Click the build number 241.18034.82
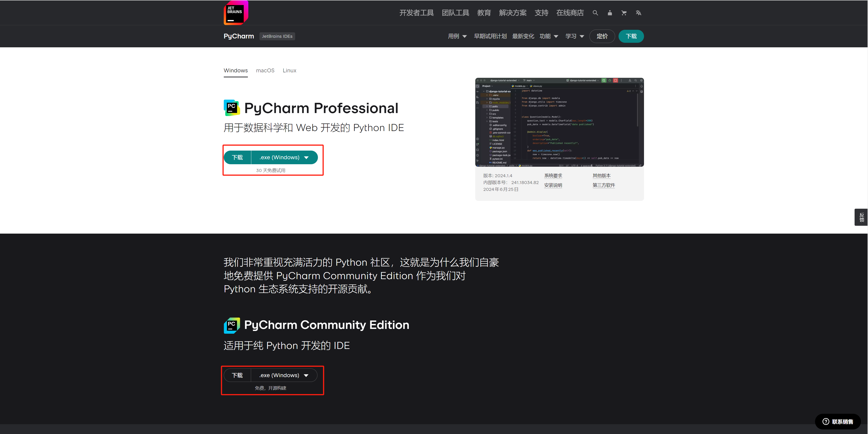The image size is (868, 434). click(525, 183)
